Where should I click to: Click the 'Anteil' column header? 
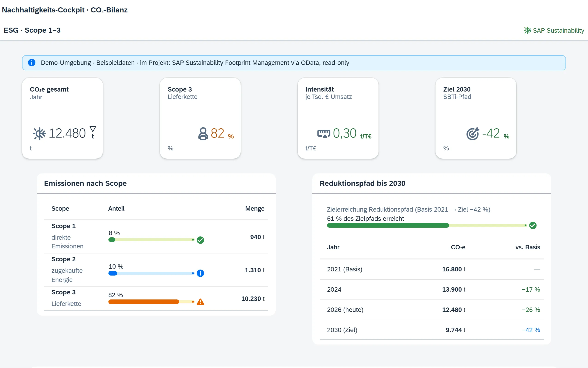tap(116, 209)
